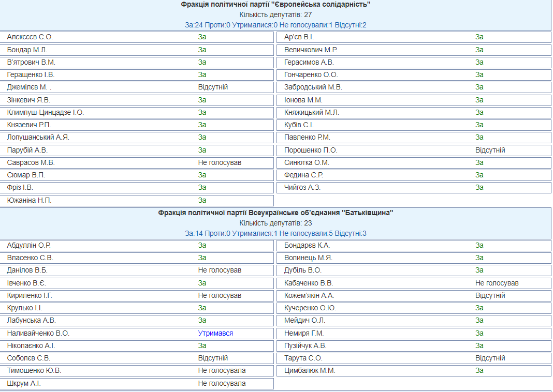Screen dimensions: 553x392
Task: Click deputy name Фріз І.В.
Action: pyautogui.click(x=20, y=188)
